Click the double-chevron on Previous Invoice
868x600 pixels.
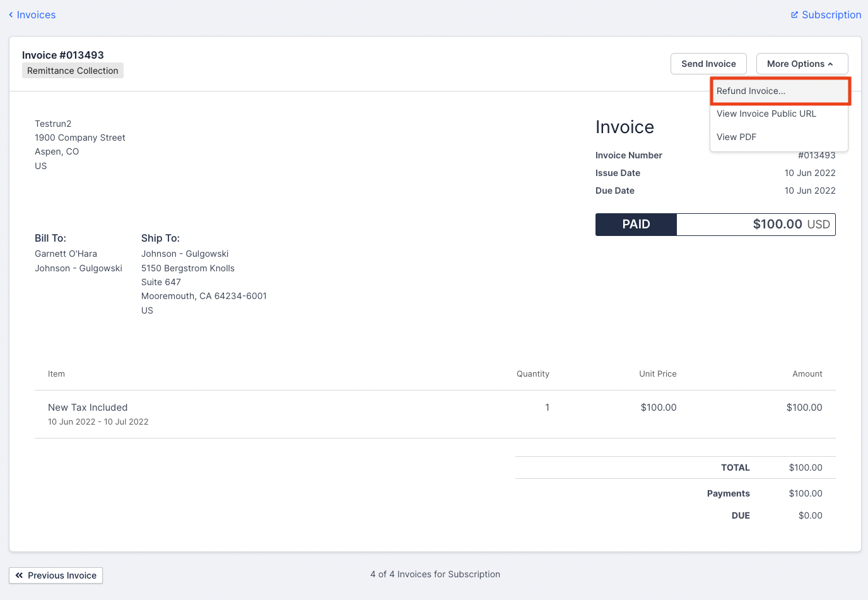point(20,575)
